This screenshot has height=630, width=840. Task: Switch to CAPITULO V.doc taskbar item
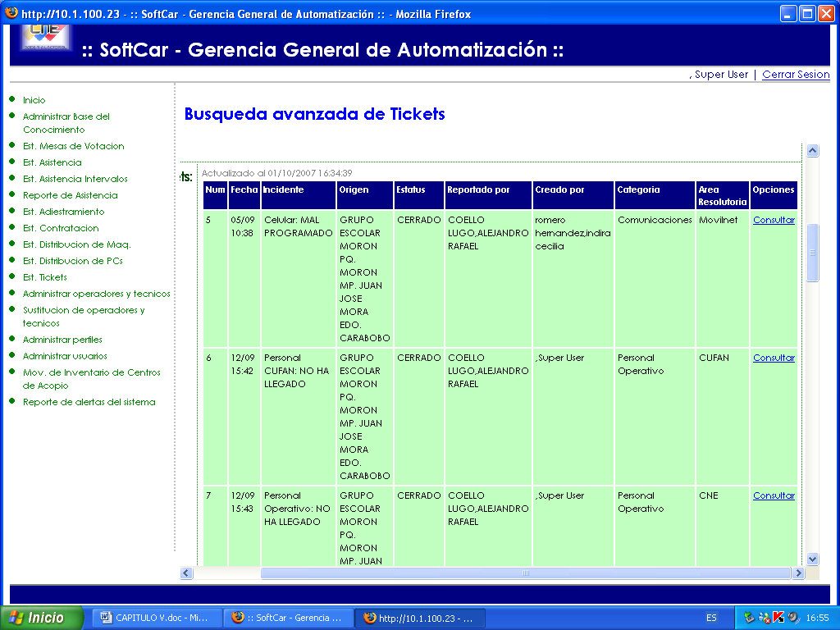[x=155, y=618]
